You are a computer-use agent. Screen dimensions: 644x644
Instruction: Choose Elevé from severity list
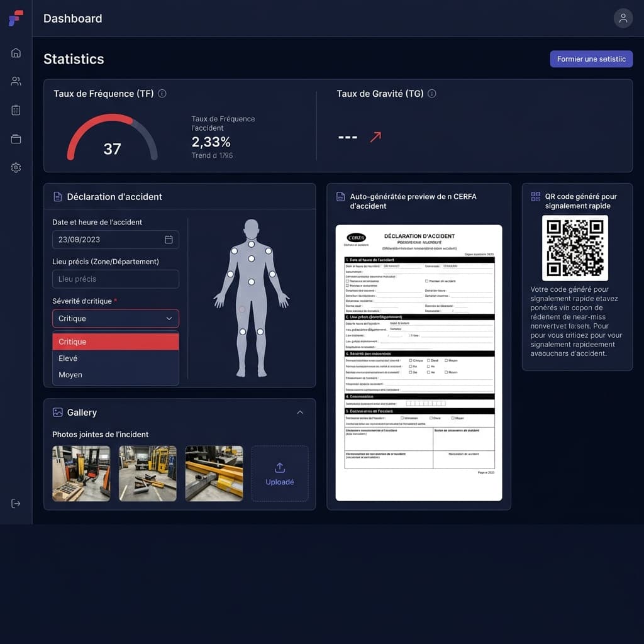click(116, 358)
